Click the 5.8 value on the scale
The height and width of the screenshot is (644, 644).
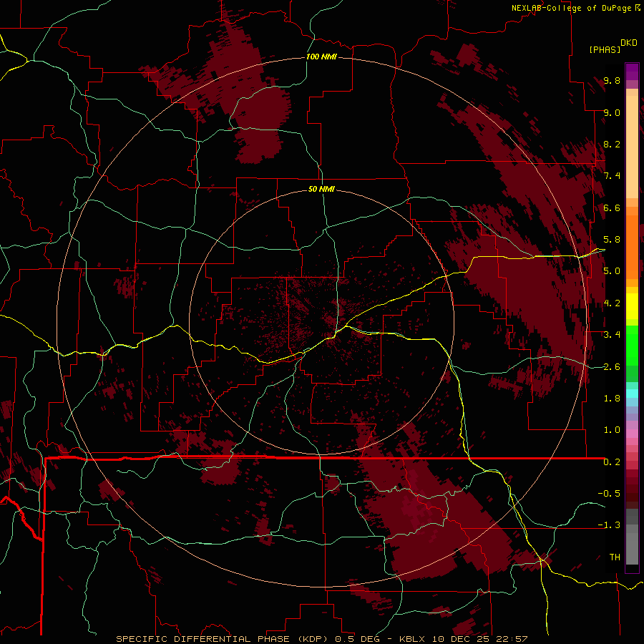pos(612,240)
